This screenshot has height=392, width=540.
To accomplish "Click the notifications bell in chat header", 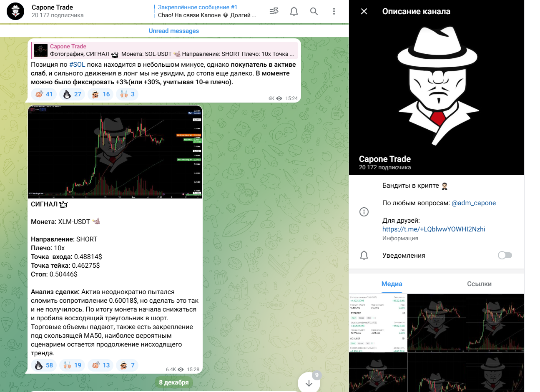I will coord(294,11).
